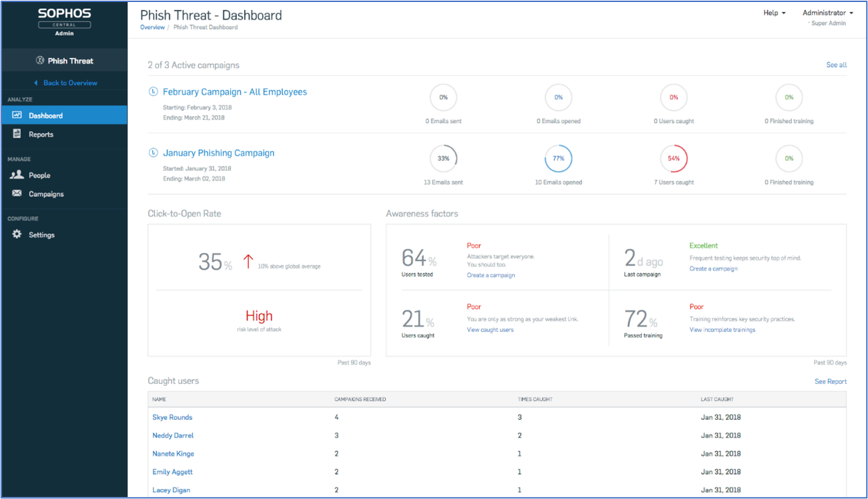The width and height of the screenshot is (868, 499).
Task: Open the January Phishing Campaign link
Action: tap(218, 153)
